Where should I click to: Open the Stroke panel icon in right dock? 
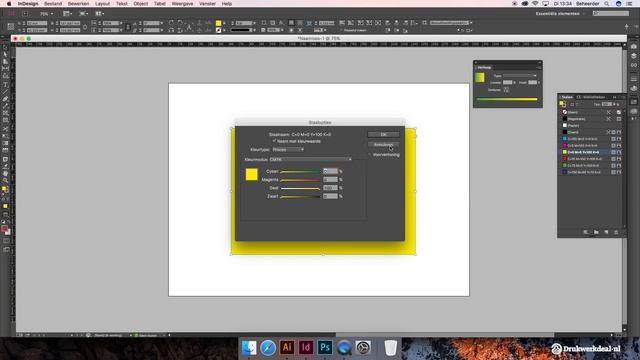[633, 79]
